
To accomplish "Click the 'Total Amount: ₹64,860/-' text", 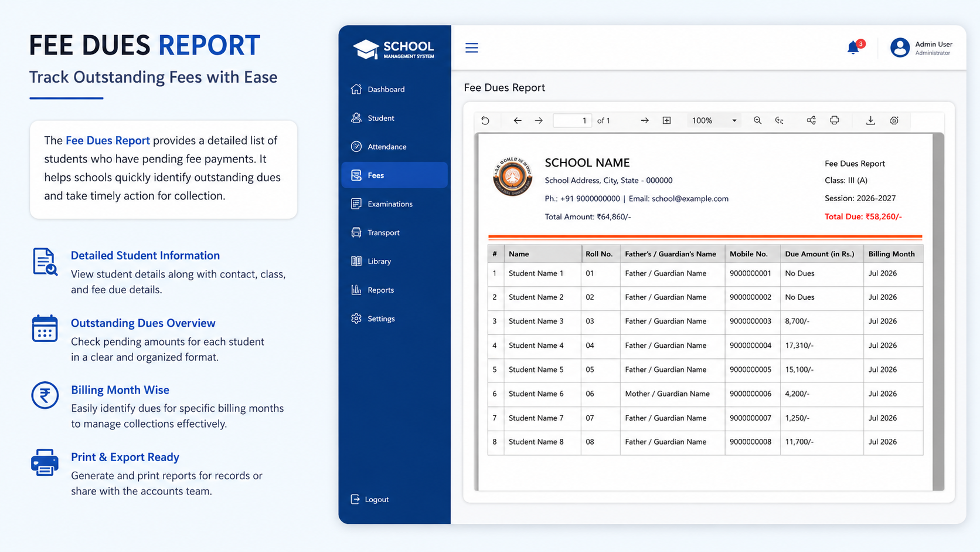I will tap(587, 216).
